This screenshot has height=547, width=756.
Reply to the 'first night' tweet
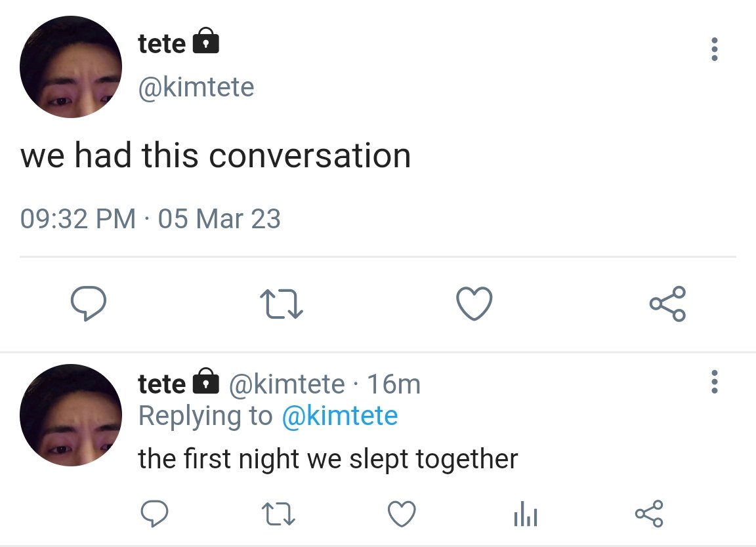click(x=156, y=514)
